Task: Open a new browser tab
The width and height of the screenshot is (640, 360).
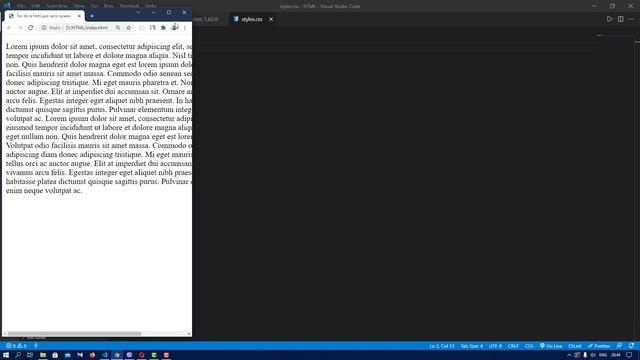Action: click(92, 16)
